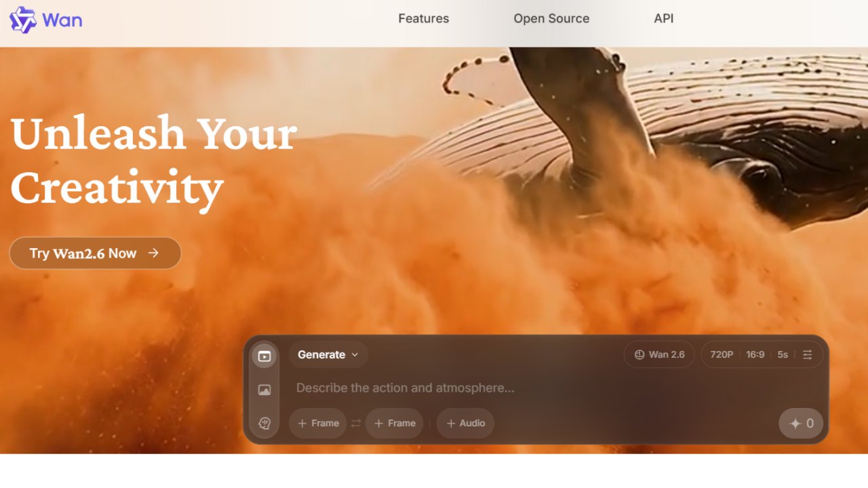The image size is (868, 488).
Task: Open the Wan 2.6 model selector
Action: coord(659,354)
